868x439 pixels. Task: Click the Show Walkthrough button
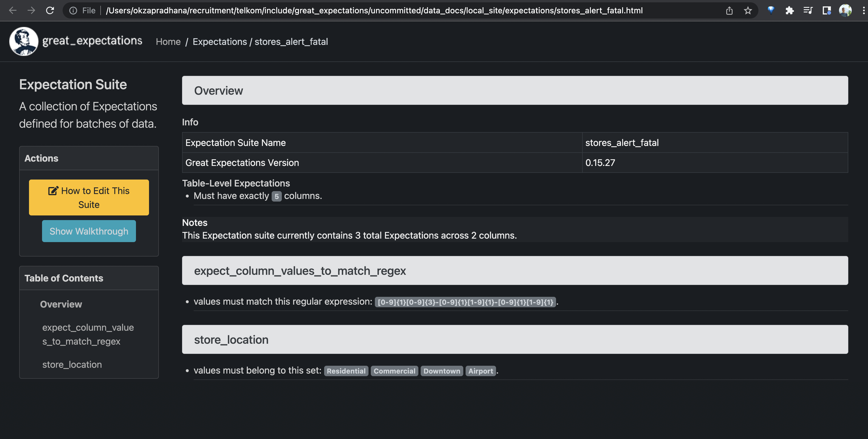click(x=89, y=231)
